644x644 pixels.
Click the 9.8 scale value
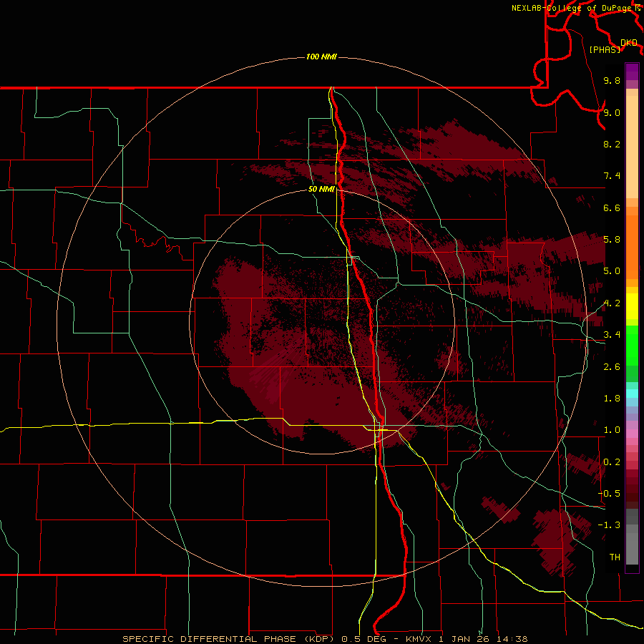pos(612,80)
